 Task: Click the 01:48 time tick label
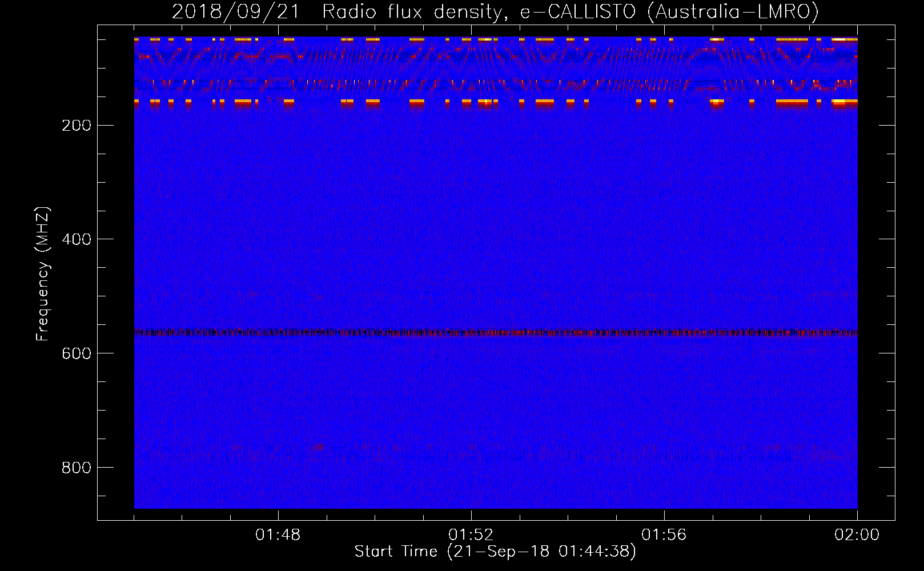(x=278, y=535)
